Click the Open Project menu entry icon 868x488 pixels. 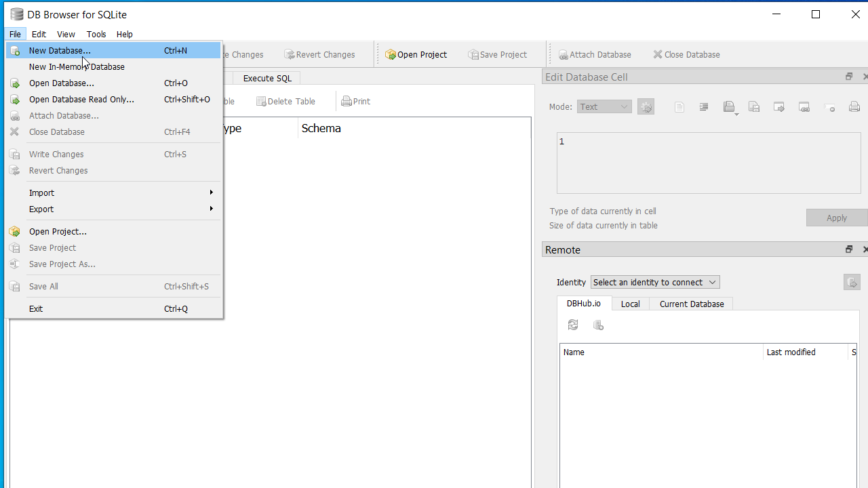[14, 231]
